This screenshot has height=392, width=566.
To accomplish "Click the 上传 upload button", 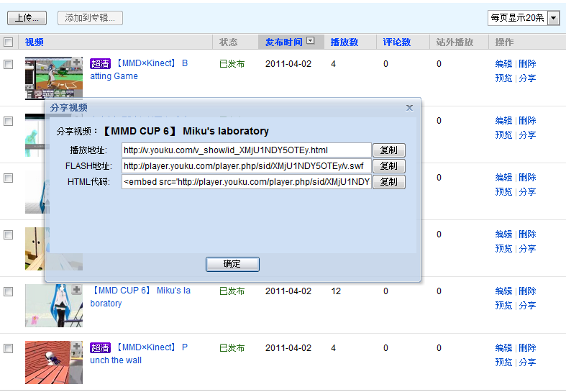I will point(27,18).
